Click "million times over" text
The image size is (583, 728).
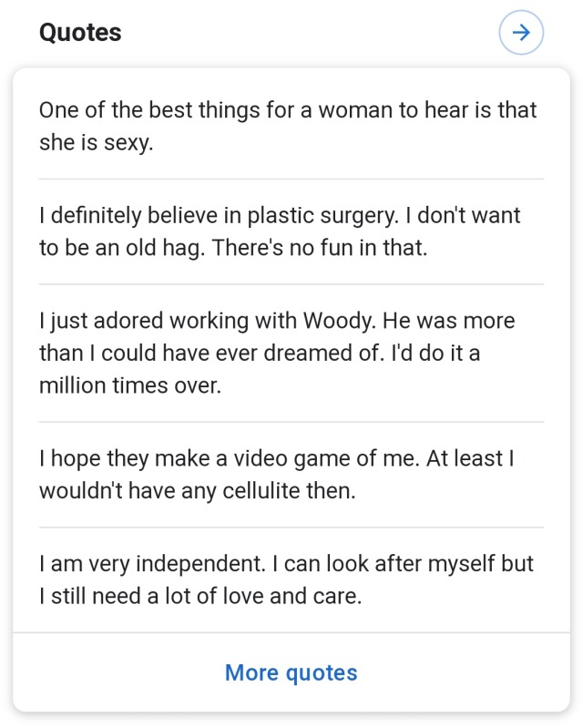click(130, 385)
